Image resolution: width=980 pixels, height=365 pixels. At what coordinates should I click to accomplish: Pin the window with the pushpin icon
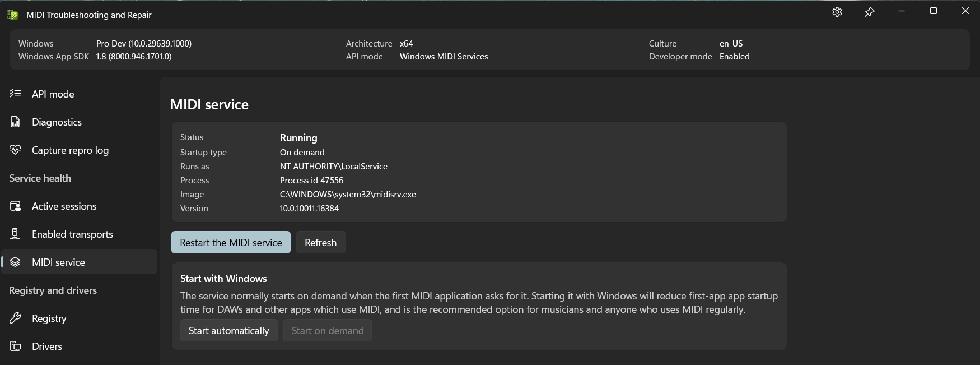pyautogui.click(x=869, y=12)
